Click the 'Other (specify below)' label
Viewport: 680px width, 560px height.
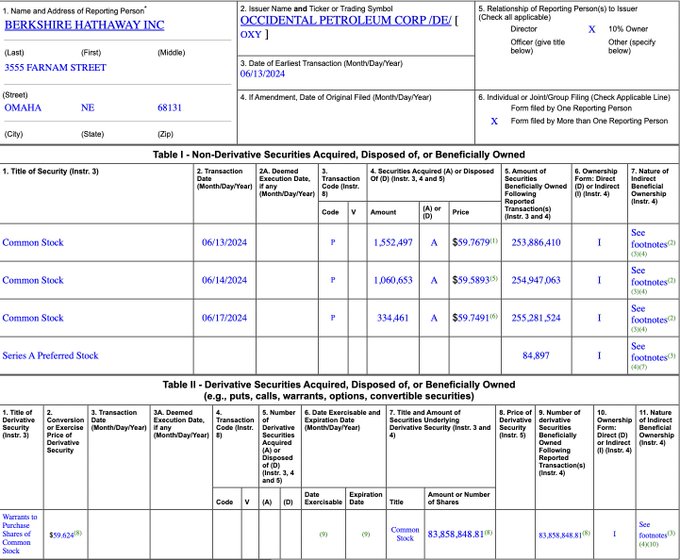632,46
